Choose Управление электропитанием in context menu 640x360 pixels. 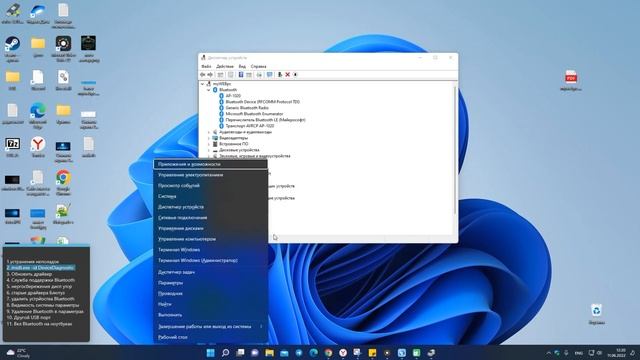(x=211, y=175)
